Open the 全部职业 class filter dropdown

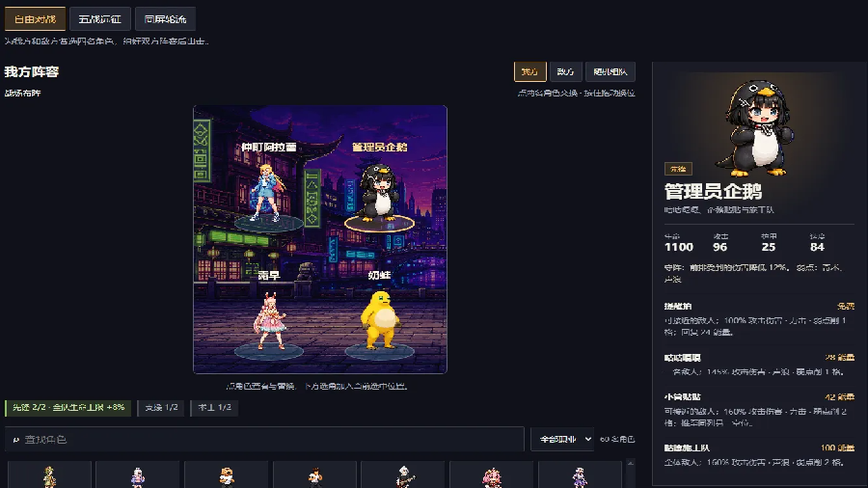pyautogui.click(x=562, y=440)
